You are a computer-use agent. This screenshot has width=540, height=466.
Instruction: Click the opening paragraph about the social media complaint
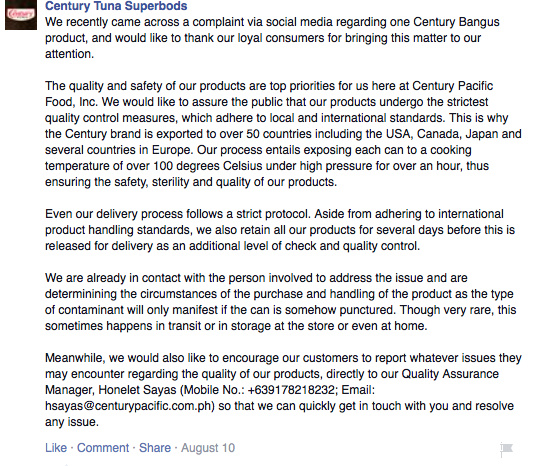[x=272, y=38]
